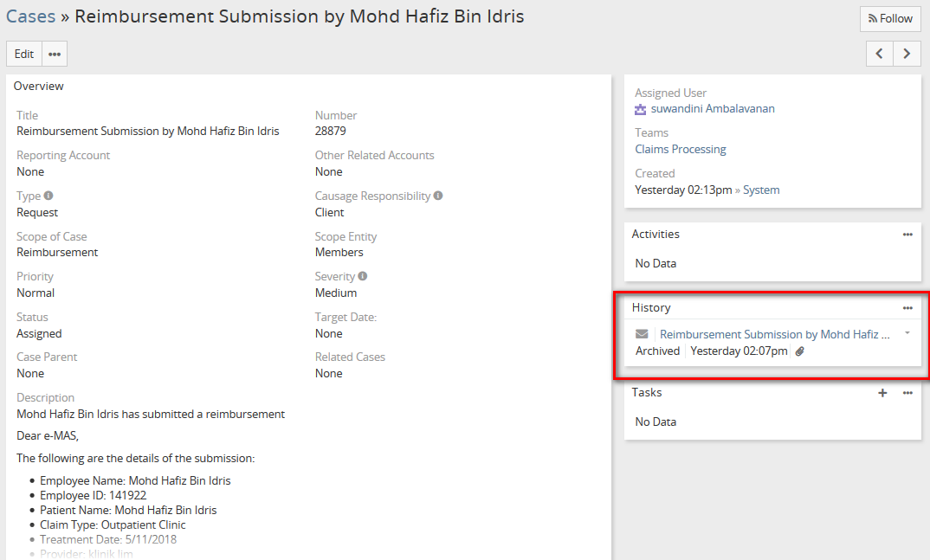Open the three-dot menu beside Edit
Image resolution: width=930 pixels, height=560 pixels.
pyautogui.click(x=55, y=54)
